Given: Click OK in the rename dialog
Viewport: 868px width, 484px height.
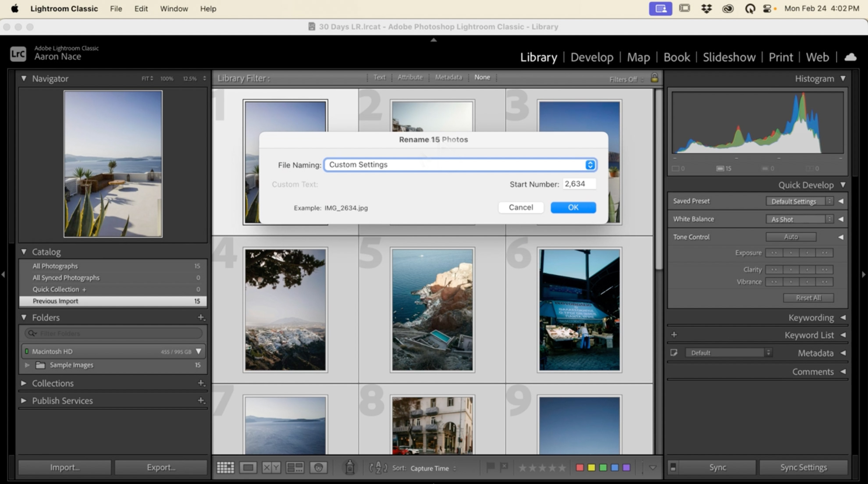Looking at the screenshot, I should (573, 207).
